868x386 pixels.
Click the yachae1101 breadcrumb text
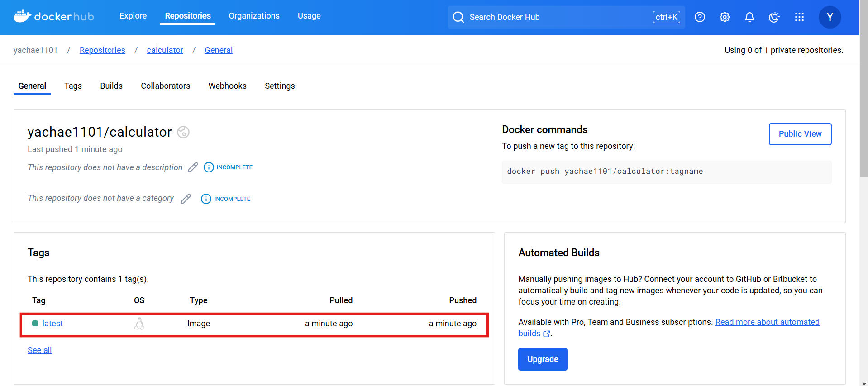36,50
